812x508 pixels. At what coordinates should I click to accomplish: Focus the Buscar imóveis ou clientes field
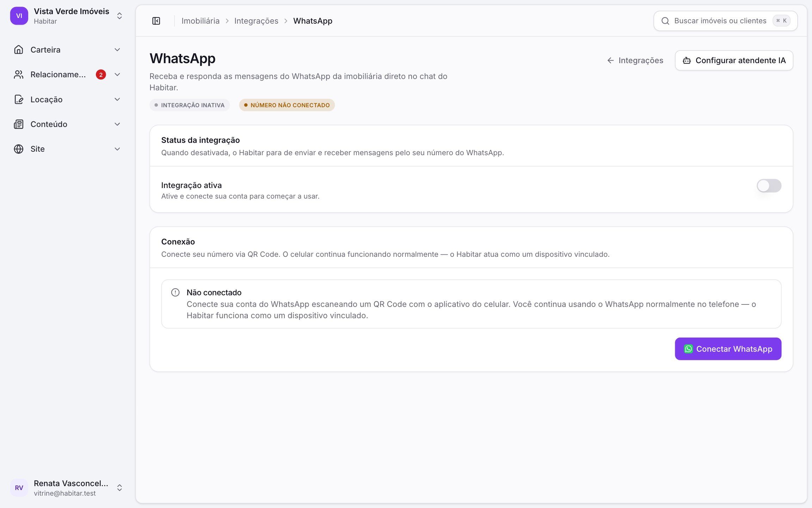[x=725, y=21]
